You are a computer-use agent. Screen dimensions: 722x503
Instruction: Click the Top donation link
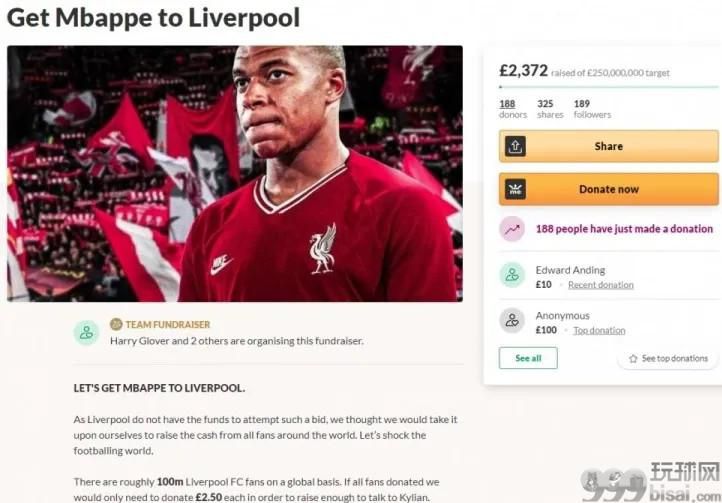(x=599, y=330)
